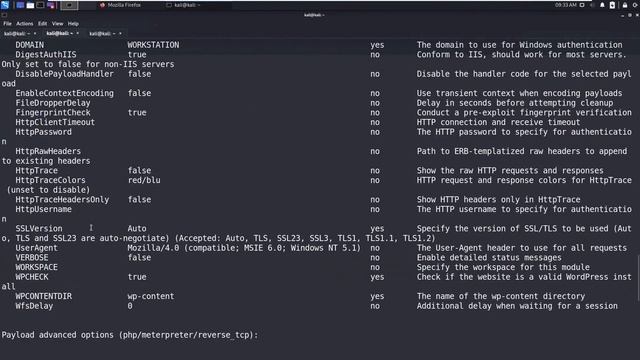
Task: Click the HttpUsername option name
Action: tap(43, 209)
